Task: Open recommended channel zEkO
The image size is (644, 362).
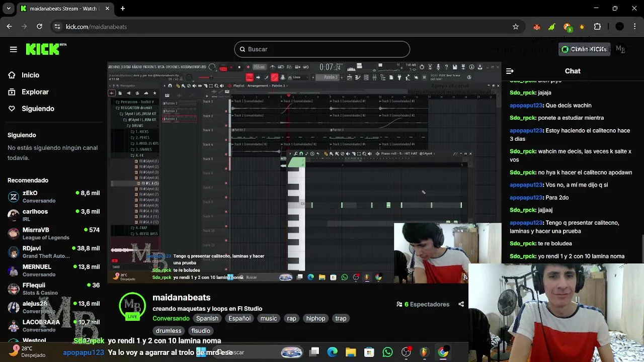Action: point(53,196)
